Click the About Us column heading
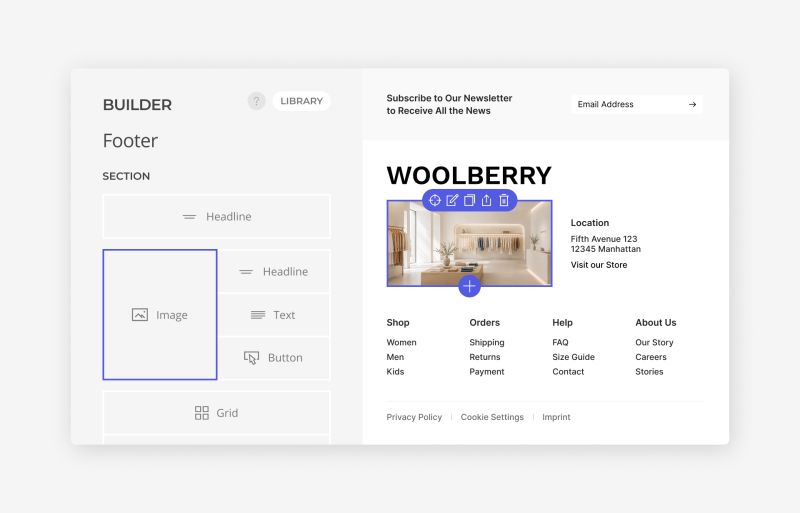 [656, 323]
